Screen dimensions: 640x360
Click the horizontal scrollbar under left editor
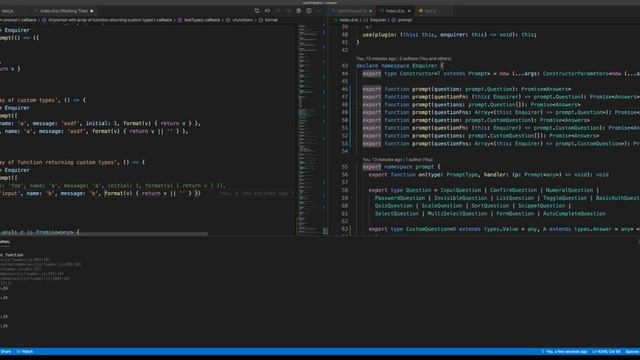(104, 234)
